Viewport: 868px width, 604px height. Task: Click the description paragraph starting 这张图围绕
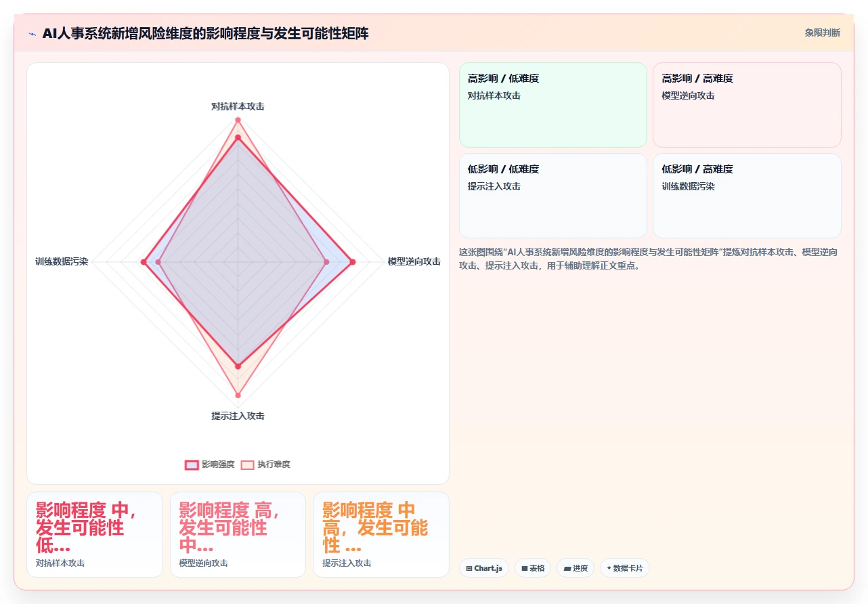click(649, 259)
